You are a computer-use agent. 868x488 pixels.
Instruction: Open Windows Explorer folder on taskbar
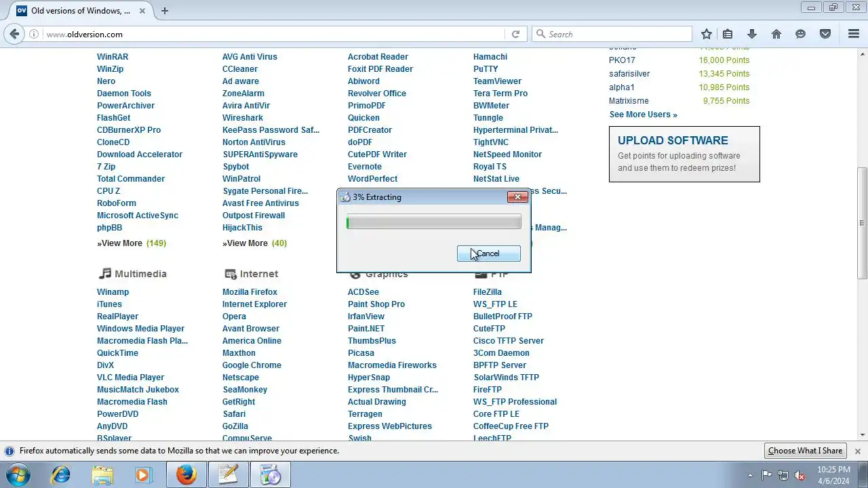click(102, 474)
